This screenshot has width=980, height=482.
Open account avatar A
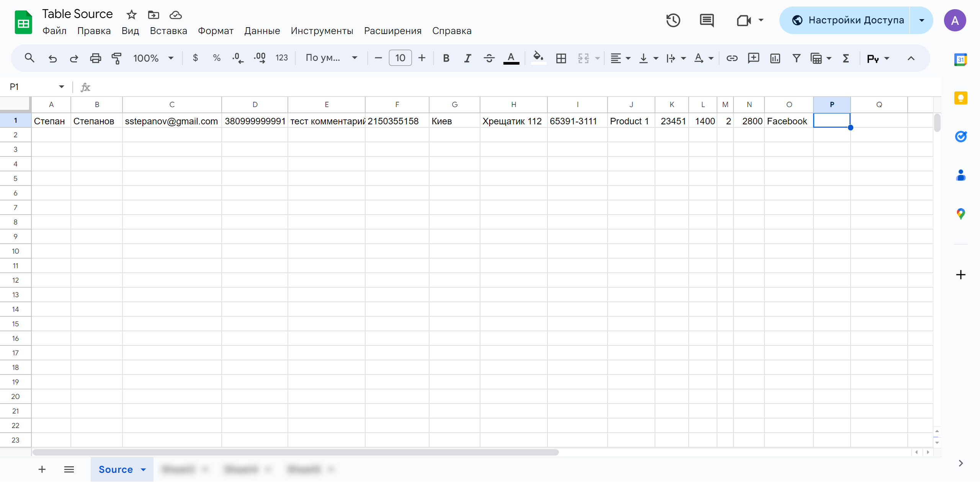[x=955, y=20]
